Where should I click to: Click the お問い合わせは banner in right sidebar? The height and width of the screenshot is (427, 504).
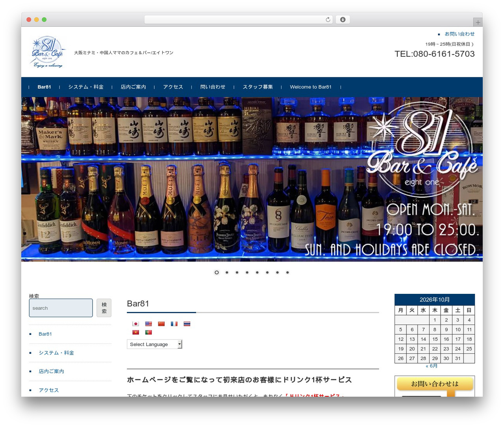pyautogui.click(x=435, y=386)
